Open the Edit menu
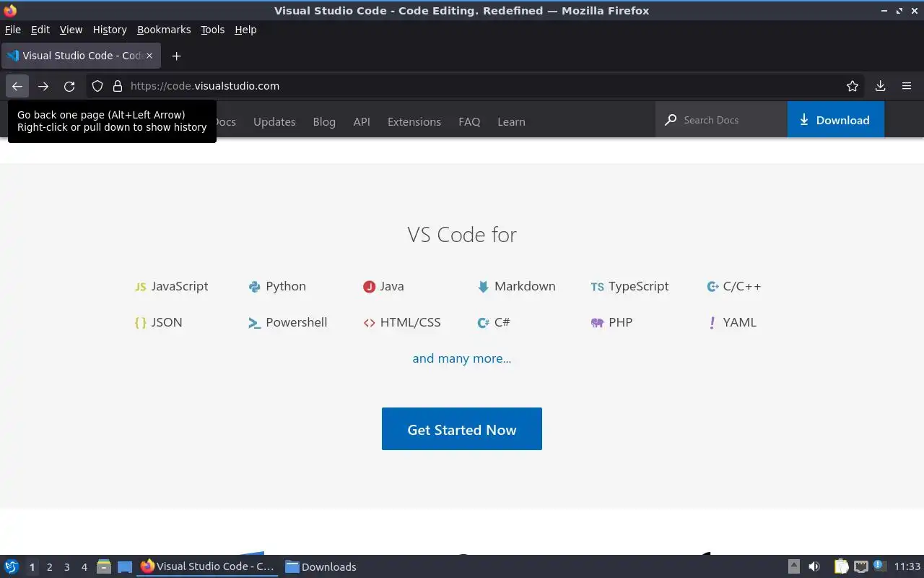 (x=40, y=30)
